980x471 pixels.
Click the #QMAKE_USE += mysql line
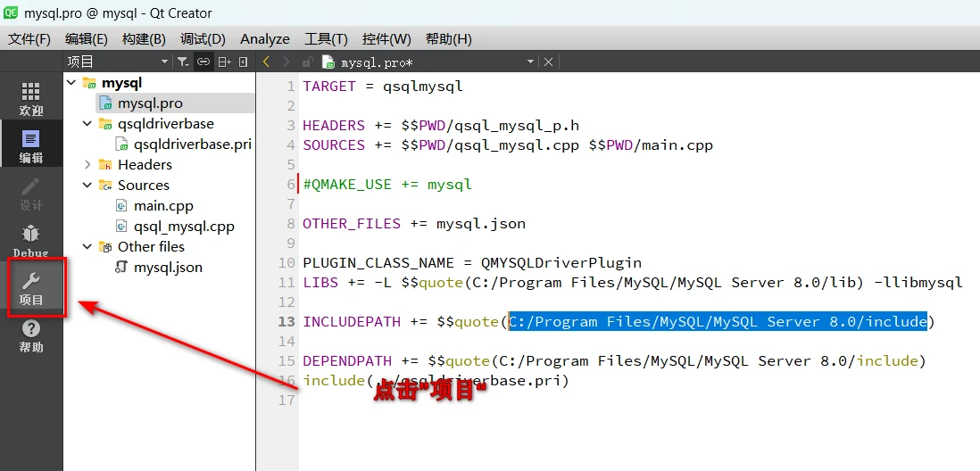tap(387, 185)
